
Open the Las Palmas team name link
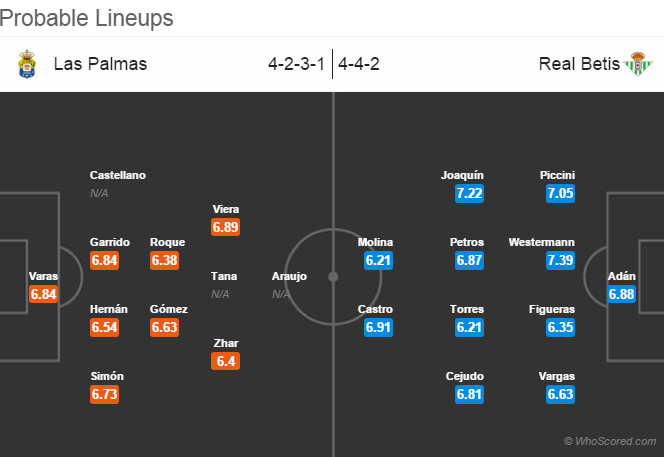100,64
